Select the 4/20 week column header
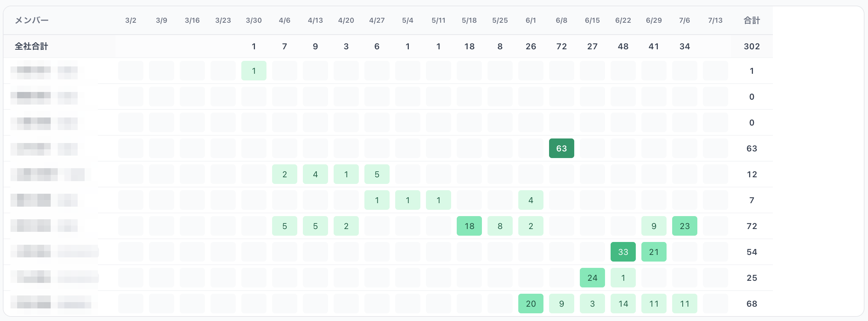Image resolution: width=868 pixels, height=321 pixels. pos(346,20)
